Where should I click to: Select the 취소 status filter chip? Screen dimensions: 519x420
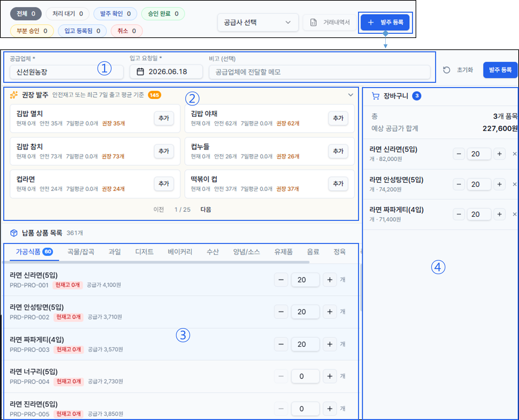(x=126, y=31)
